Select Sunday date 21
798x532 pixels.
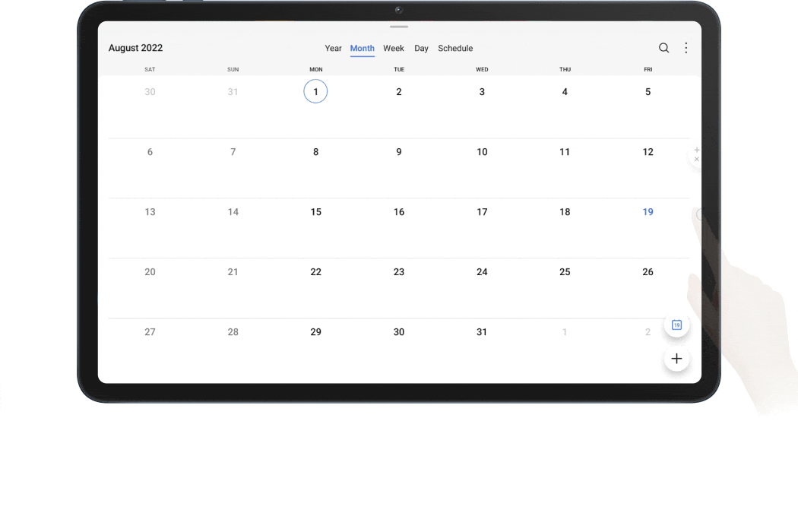click(x=233, y=272)
